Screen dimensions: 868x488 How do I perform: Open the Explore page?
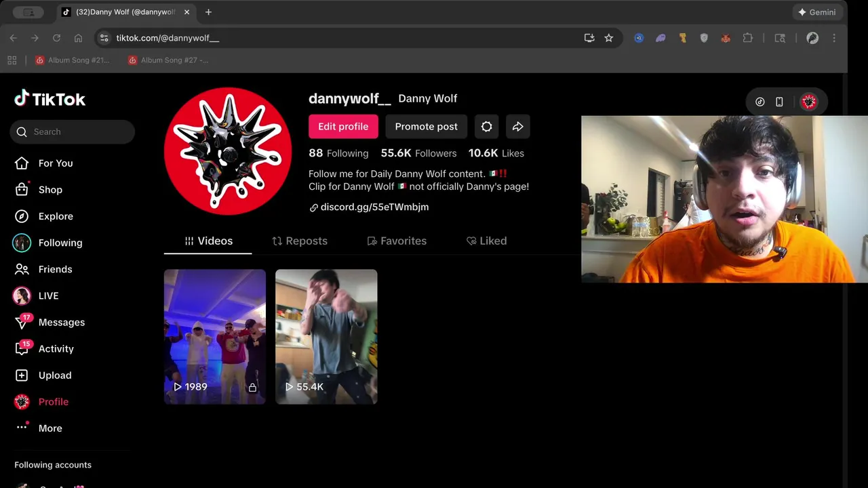tap(43, 216)
